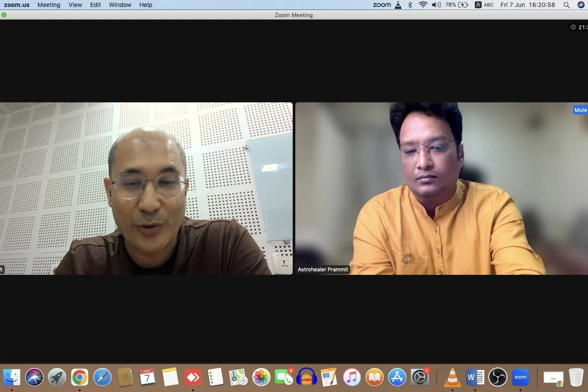The width and height of the screenshot is (588, 392).
Task: Open the ABC input source menu
Action: click(x=484, y=5)
